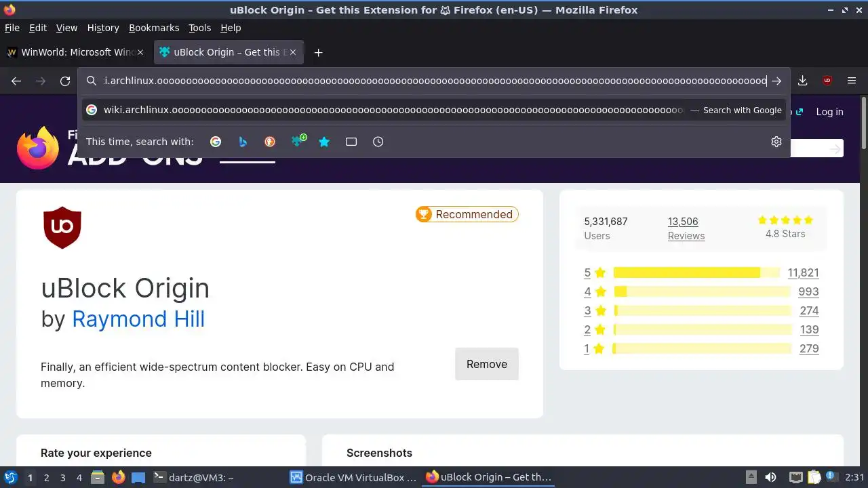
Task: Open a new browser tab
Action: (x=318, y=52)
